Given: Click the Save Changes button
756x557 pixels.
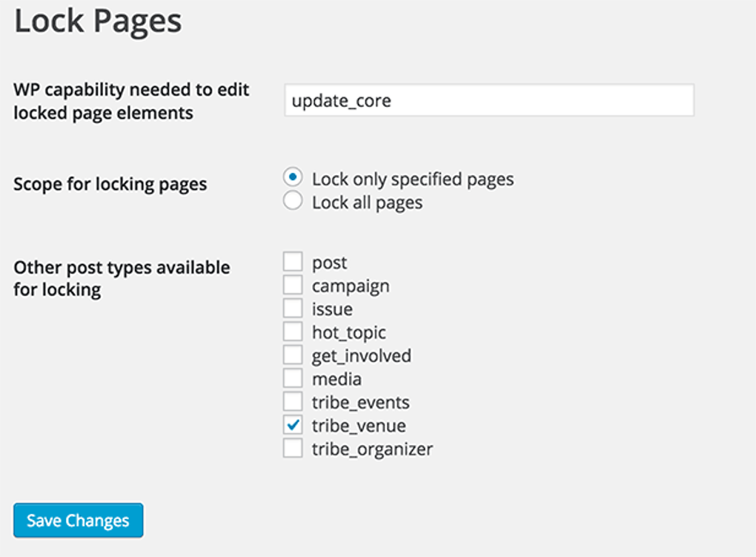Looking at the screenshot, I should [x=77, y=520].
